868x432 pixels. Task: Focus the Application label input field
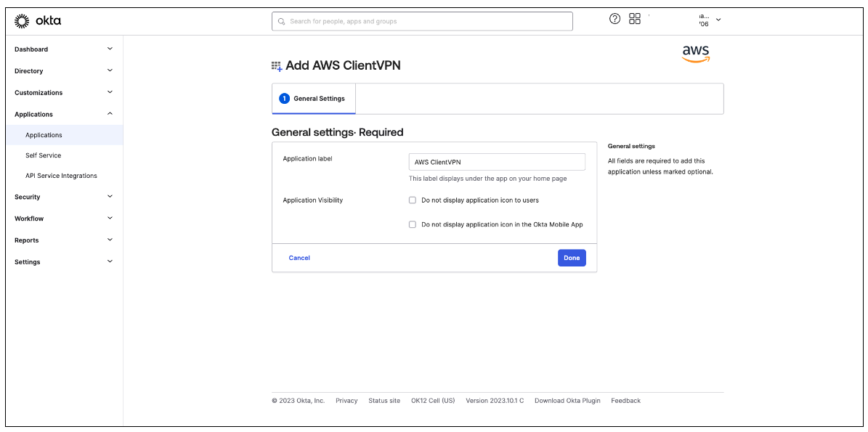[497, 162]
